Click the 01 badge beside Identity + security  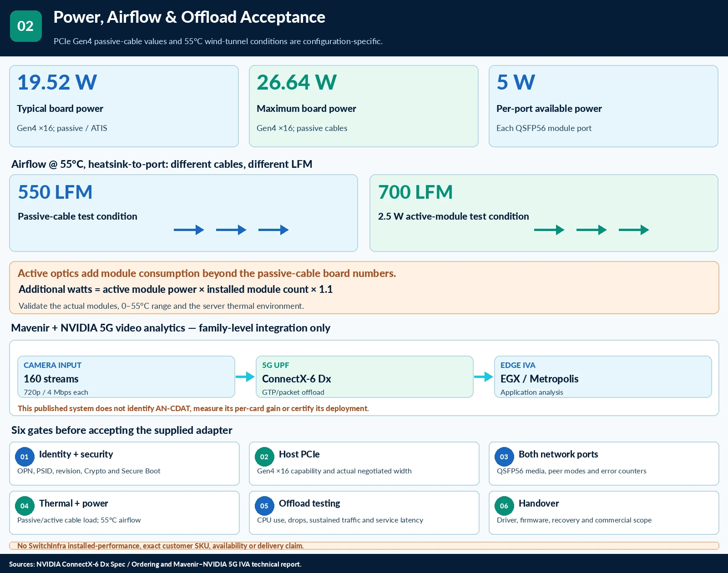coord(25,457)
